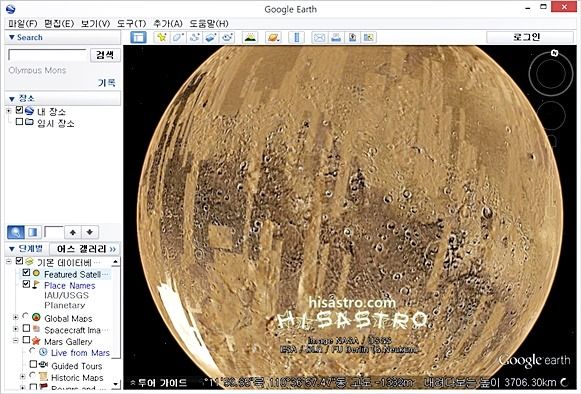Viewport: 581px width, 394px height.
Task: Open the 도구(T) menu
Action: click(132, 24)
